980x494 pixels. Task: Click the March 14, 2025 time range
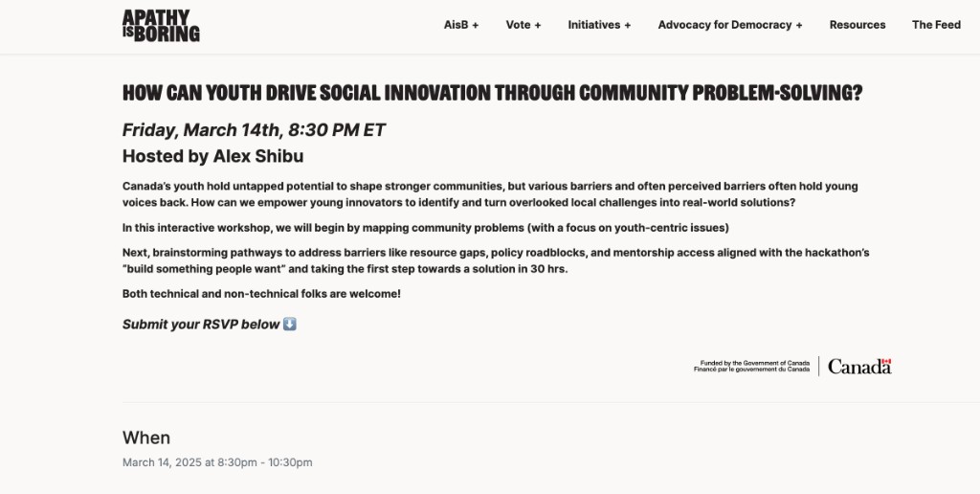pyautogui.click(x=217, y=462)
